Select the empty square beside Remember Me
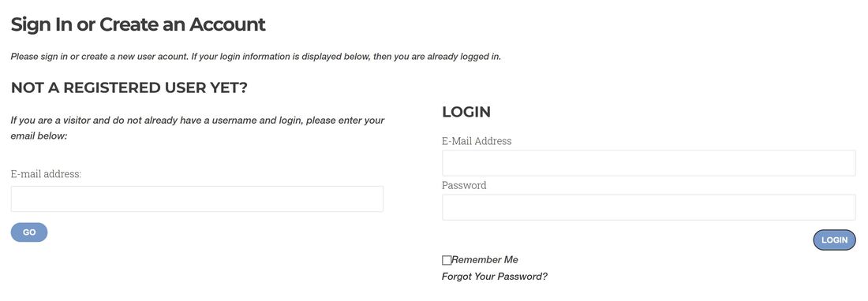The image size is (868, 301). click(x=447, y=260)
